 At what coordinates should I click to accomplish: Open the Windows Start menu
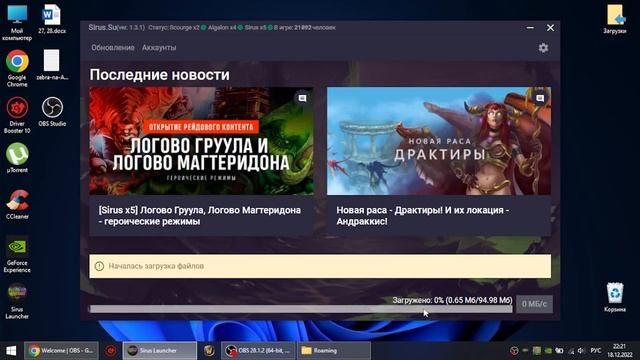tap(11, 351)
